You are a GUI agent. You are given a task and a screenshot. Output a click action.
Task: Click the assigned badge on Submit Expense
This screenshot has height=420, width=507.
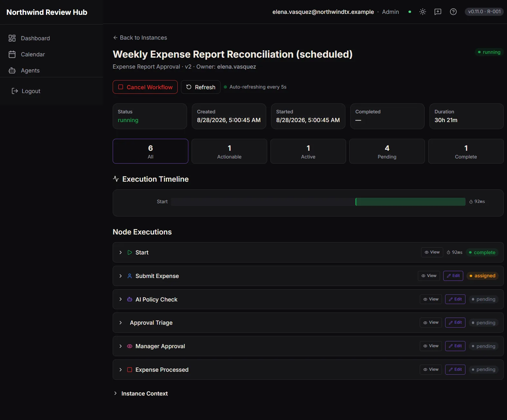482,276
